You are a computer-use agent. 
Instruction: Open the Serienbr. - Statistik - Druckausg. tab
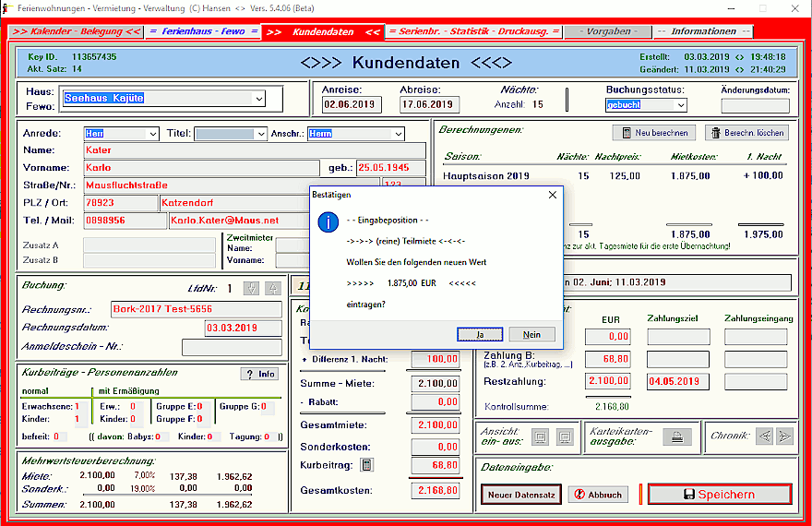click(x=473, y=31)
